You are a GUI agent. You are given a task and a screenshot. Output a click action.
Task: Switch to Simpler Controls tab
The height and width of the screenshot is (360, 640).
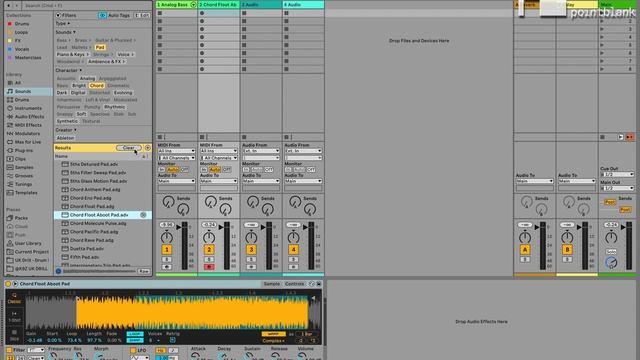click(x=294, y=284)
